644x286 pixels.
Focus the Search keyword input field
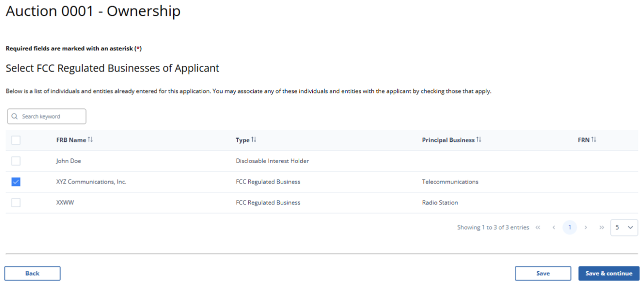(x=50, y=116)
